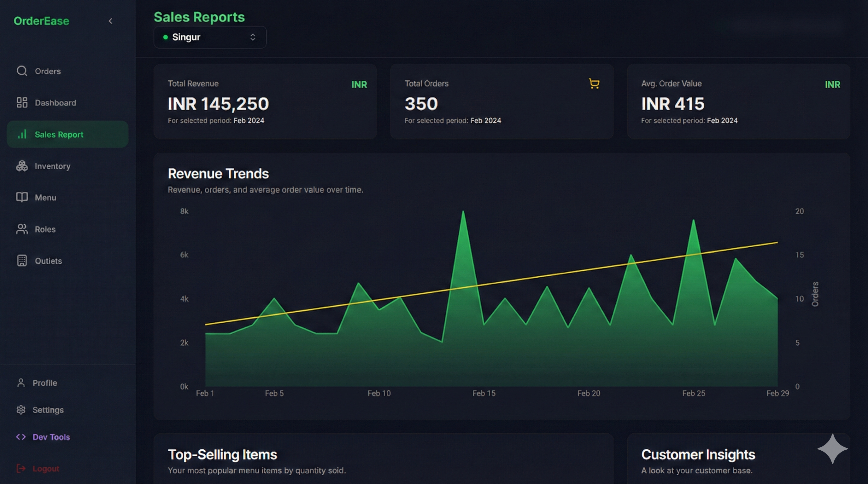Click the Dev Tools code brackets icon
868x484 pixels.
click(21, 437)
